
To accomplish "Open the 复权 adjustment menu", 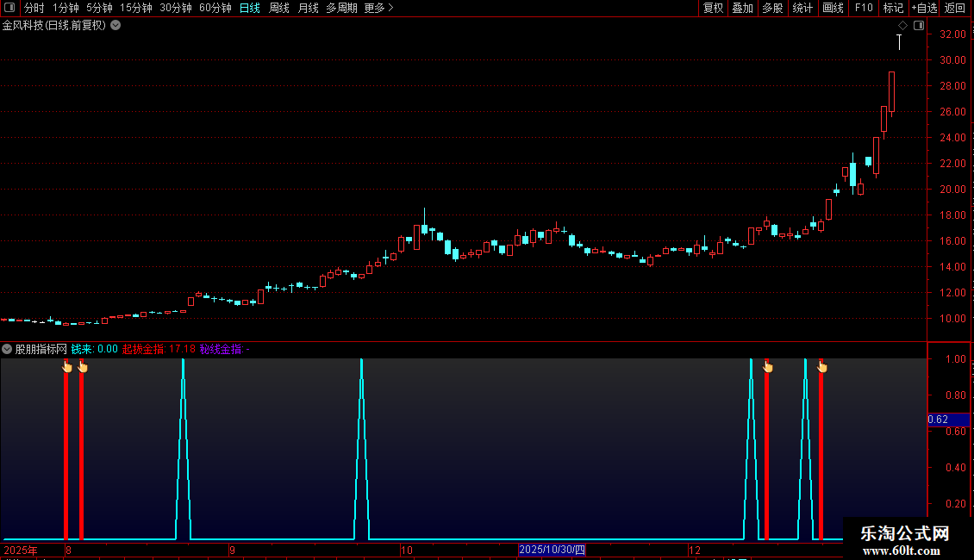I will (713, 8).
